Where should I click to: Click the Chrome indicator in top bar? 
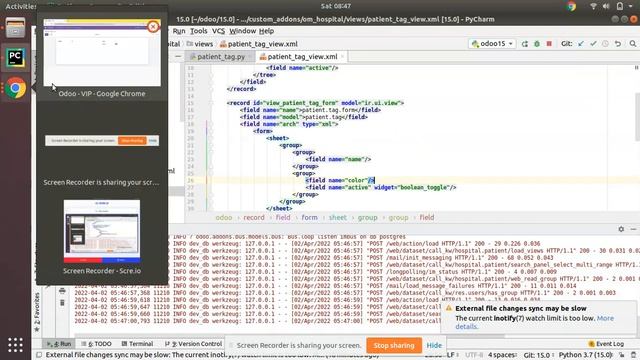[571, 6]
